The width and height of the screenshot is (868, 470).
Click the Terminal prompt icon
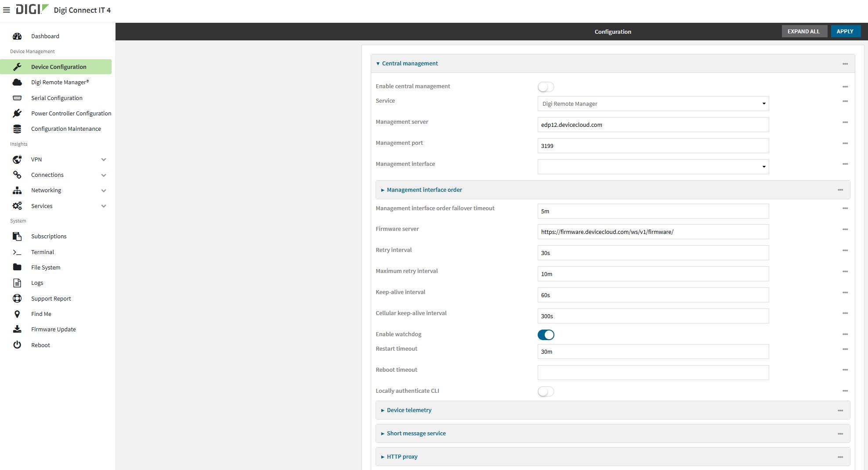pos(17,252)
